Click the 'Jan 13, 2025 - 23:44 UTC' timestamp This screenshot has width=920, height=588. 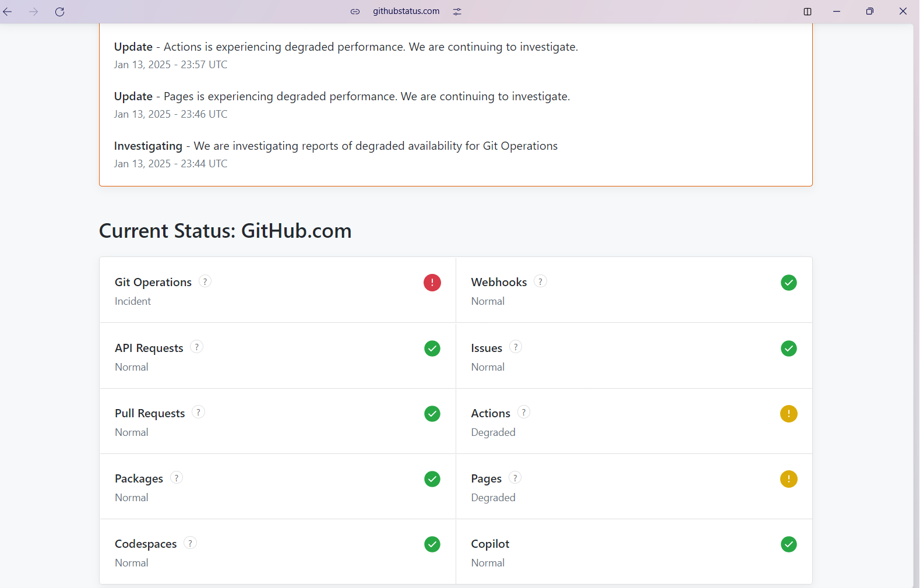pyautogui.click(x=171, y=164)
